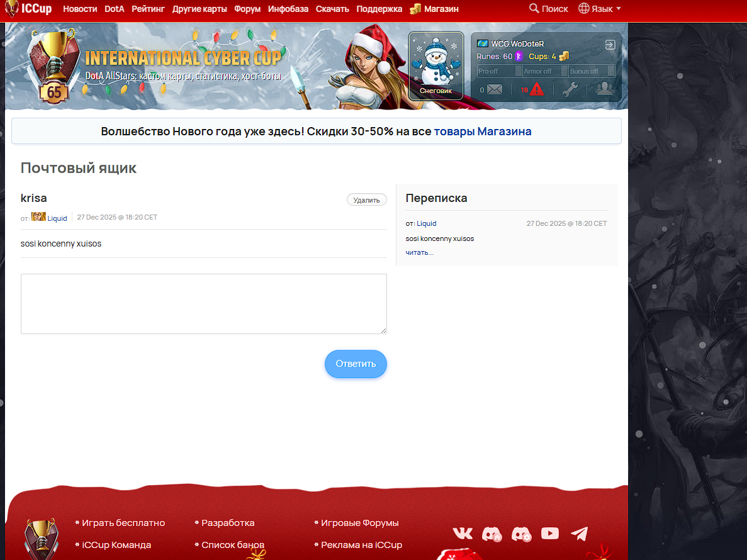
Task: Click the first Discord icon
Action: (492, 534)
